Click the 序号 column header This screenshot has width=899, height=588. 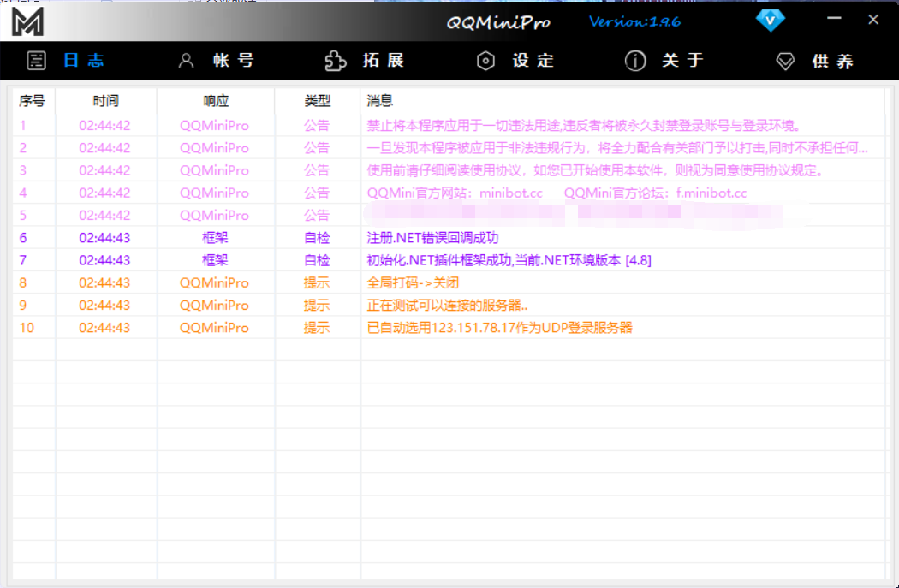click(x=32, y=101)
